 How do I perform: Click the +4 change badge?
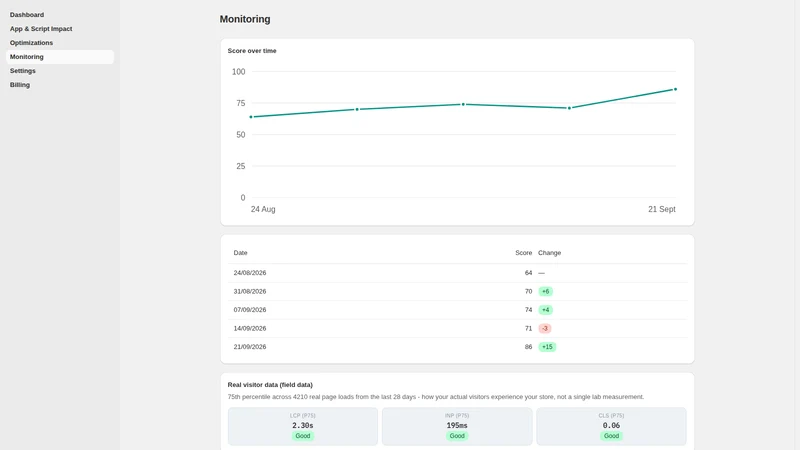point(545,310)
